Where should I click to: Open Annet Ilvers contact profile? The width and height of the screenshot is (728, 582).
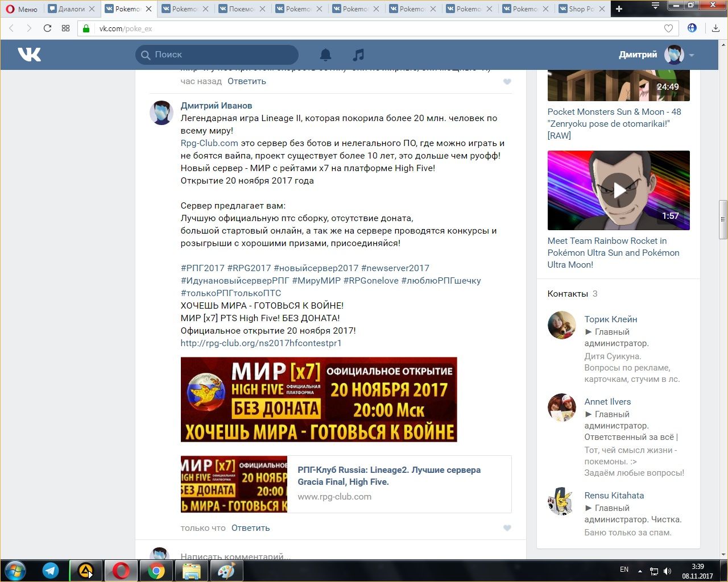[607, 402]
